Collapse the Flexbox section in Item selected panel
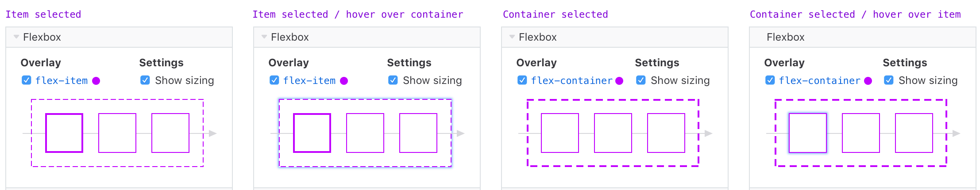 (16, 37)
